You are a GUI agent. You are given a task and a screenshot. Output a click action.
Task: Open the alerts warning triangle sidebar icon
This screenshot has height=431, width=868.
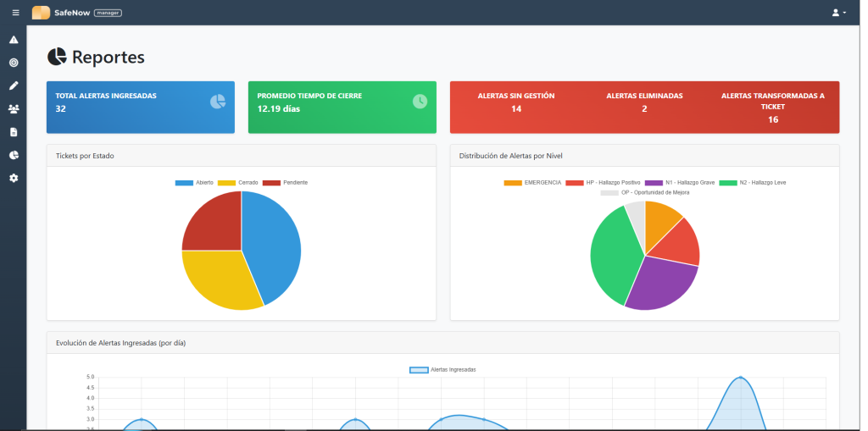pyautogui.click(x=14, y=40)
